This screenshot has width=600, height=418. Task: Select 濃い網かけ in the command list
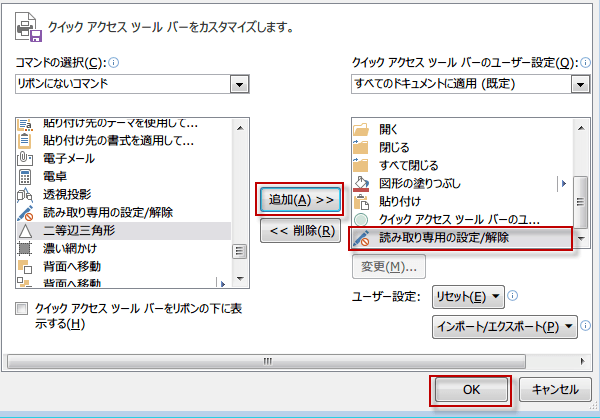(x=124, y=249)
